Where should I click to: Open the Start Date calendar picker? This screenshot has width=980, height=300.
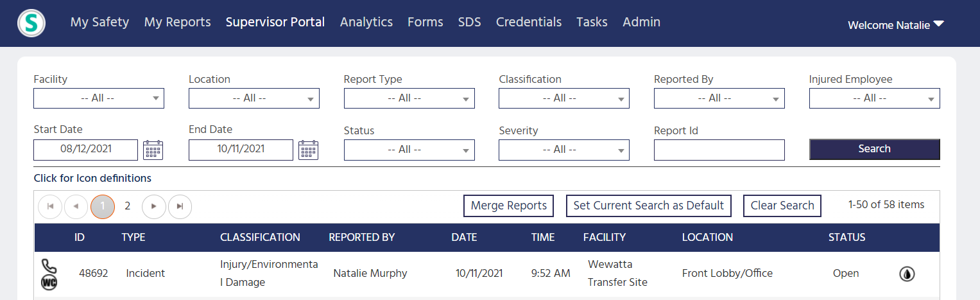click(x=153, y=150)
